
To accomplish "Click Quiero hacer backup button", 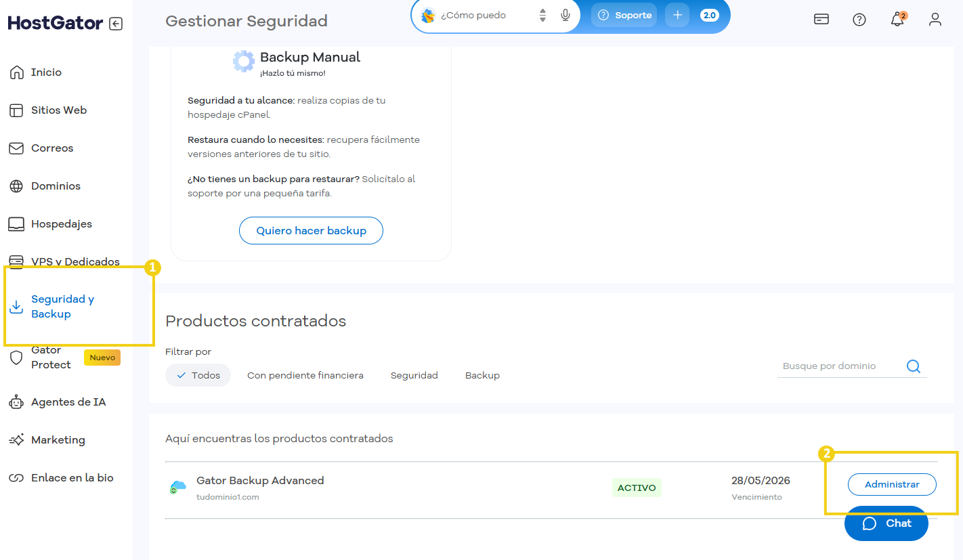I will (x=311, y=231).
